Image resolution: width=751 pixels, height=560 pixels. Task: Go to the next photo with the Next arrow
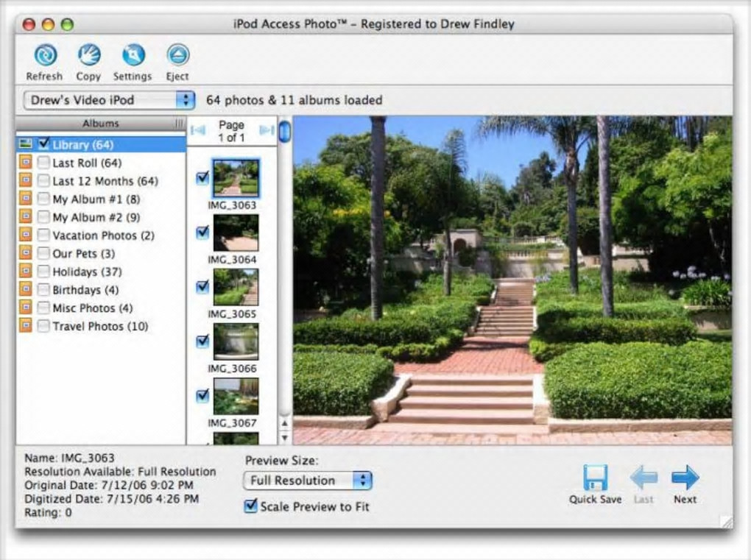[x=685, y=477]
